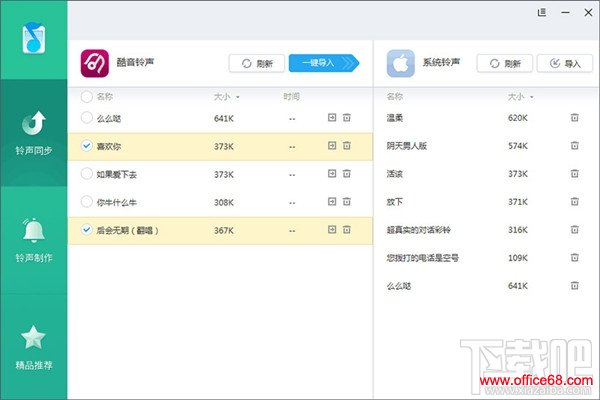The height and width of the screenshot is (400, 600).
Task: Open the 铃声同步 sidebar tab
Action: click(34, 133)
